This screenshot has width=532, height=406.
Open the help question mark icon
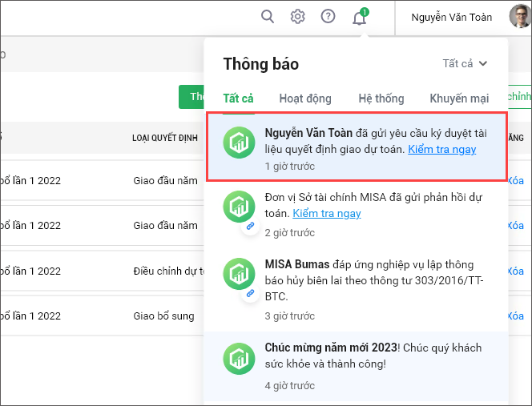328,17
